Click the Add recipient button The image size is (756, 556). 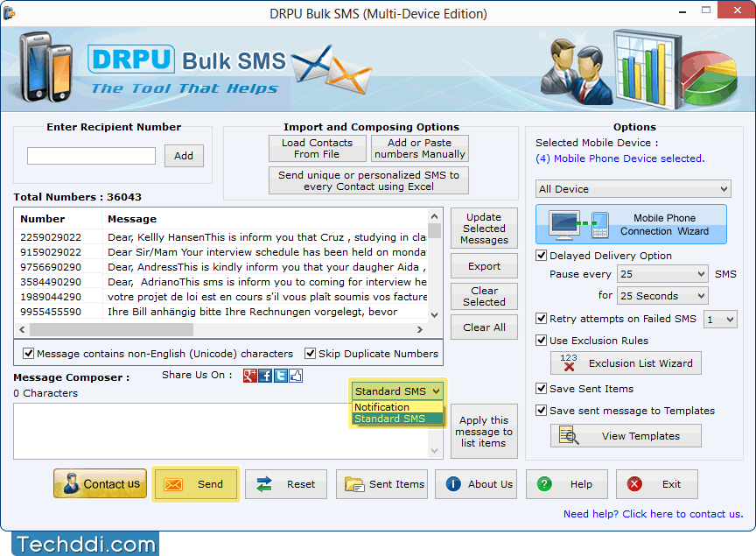[x=184, y=156]
